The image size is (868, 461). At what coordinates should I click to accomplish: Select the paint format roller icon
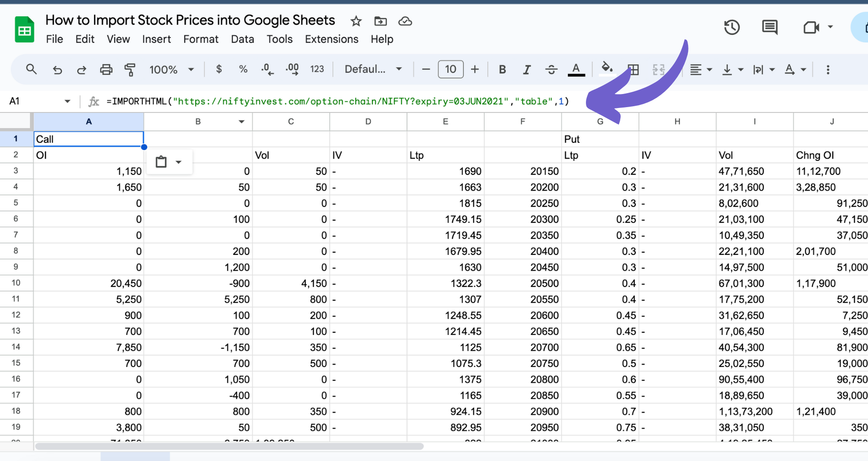130,70
